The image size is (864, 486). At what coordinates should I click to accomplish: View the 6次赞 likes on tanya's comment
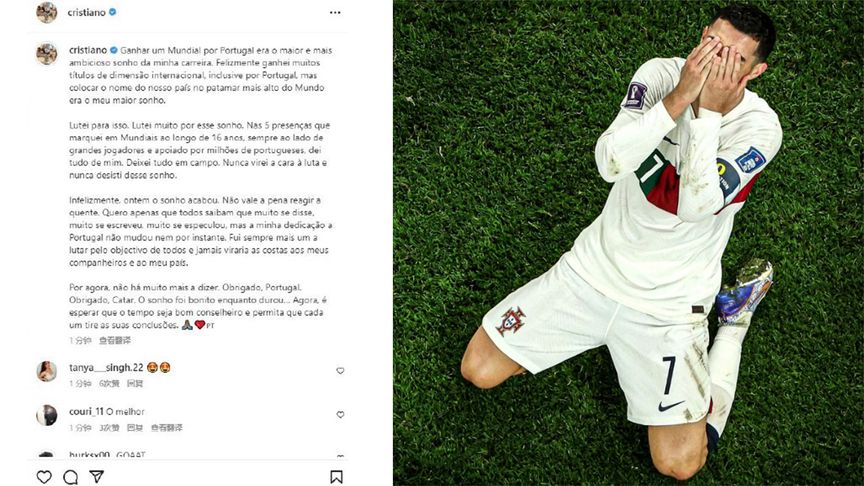109,384
